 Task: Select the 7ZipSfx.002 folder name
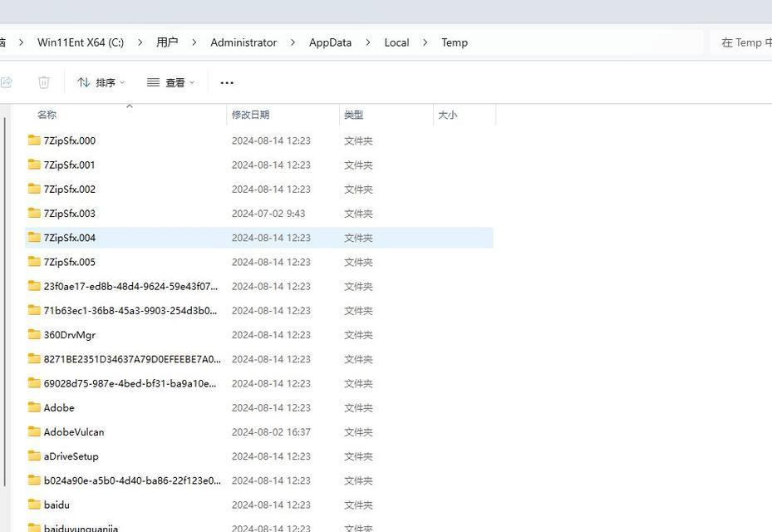pyautogui.click(x=70, y=190)
